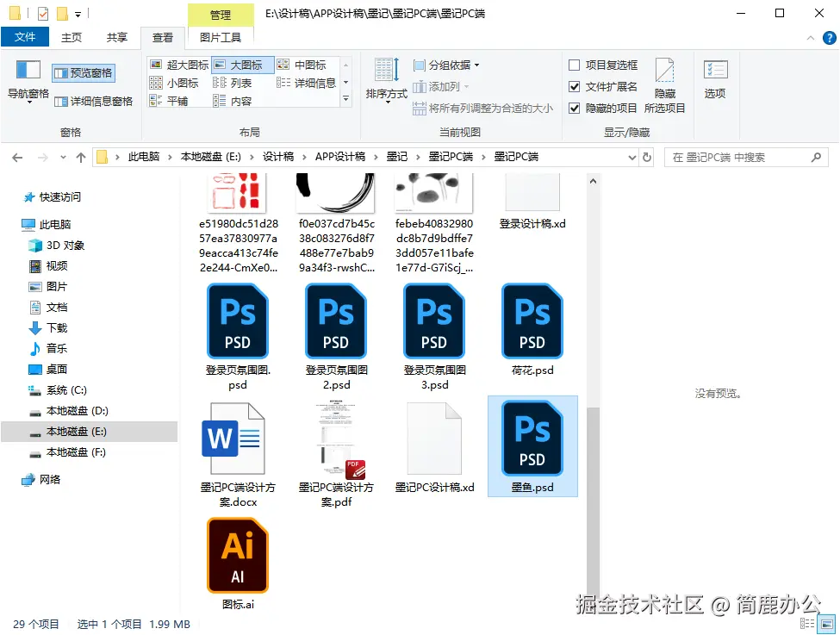Select the 荷花.psd file icon
This screenshot has width=840, height=635.
click(x=532, y=321)
